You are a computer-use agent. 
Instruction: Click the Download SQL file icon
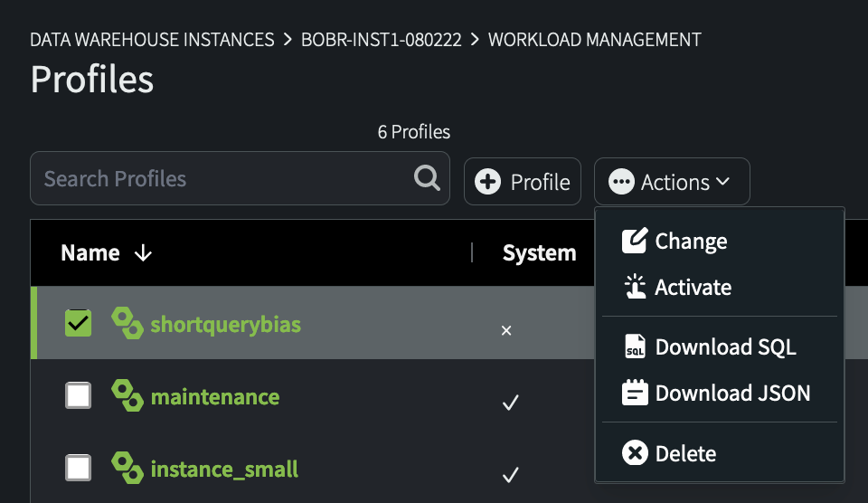coord(636,346)
